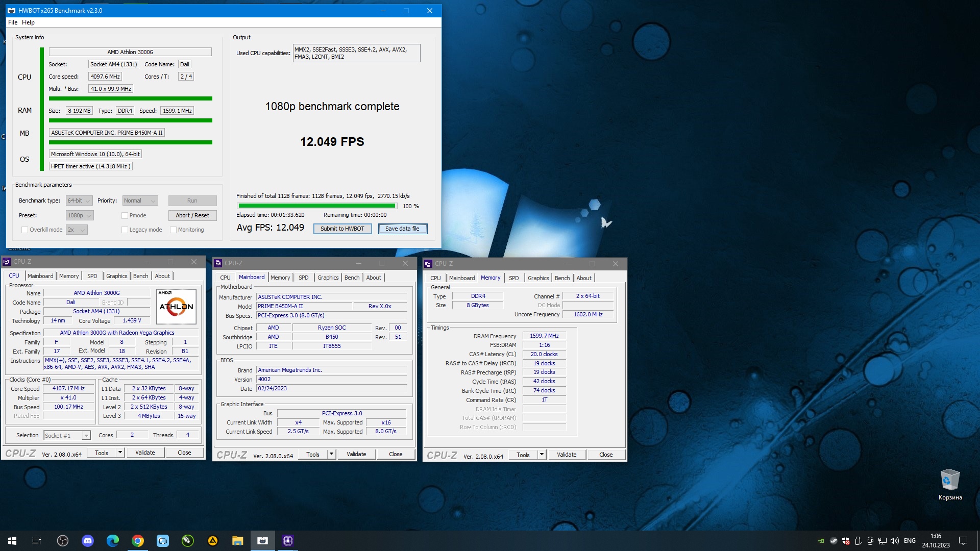Click Submit to HWBOT button

tap(342, 229)
